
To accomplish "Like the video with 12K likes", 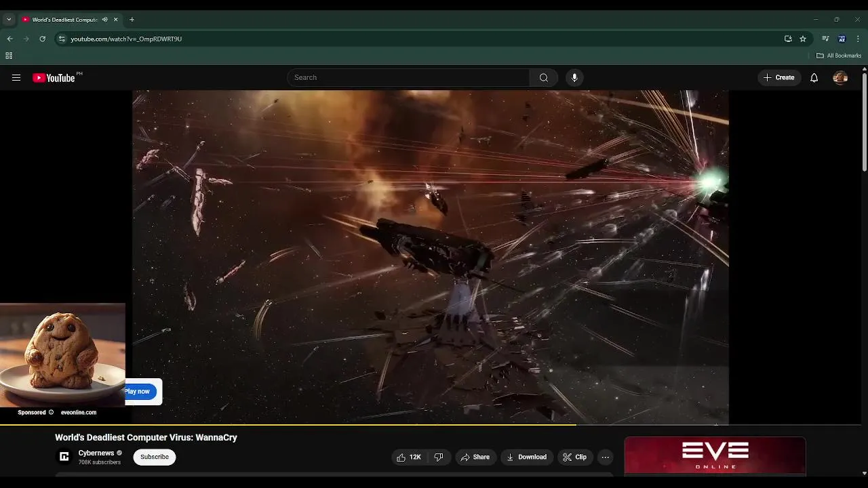I will [x=409, y=457].
